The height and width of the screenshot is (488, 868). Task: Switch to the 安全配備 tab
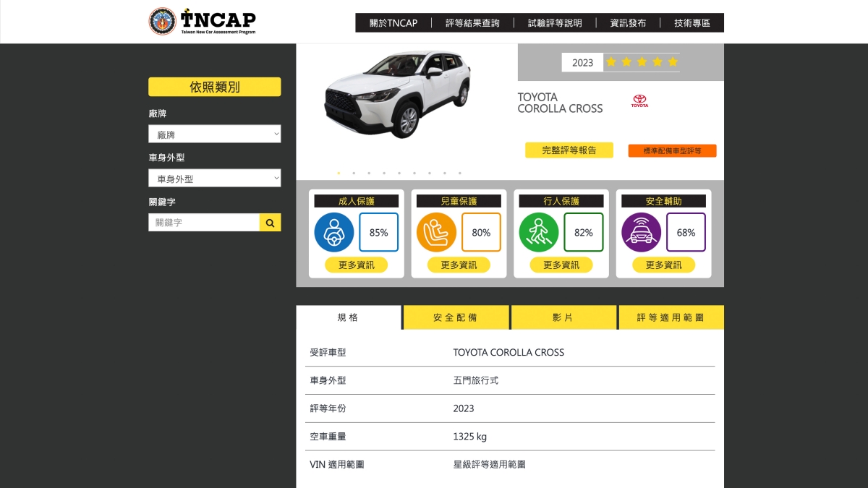tap(455, 317)
